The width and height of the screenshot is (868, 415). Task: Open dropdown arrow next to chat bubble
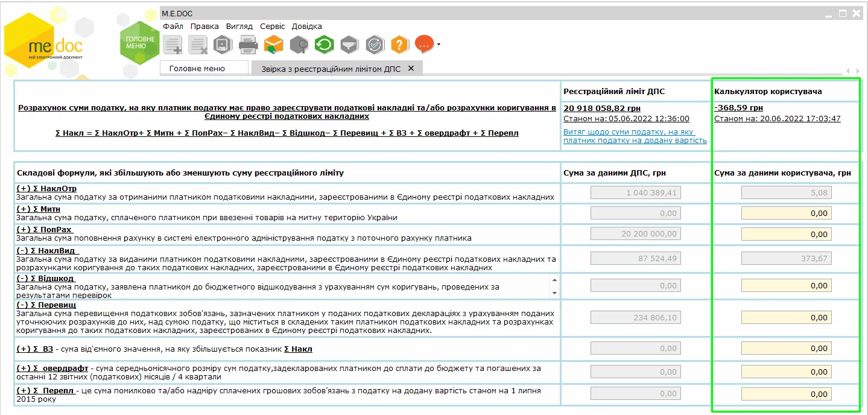[x=439, y=45]
